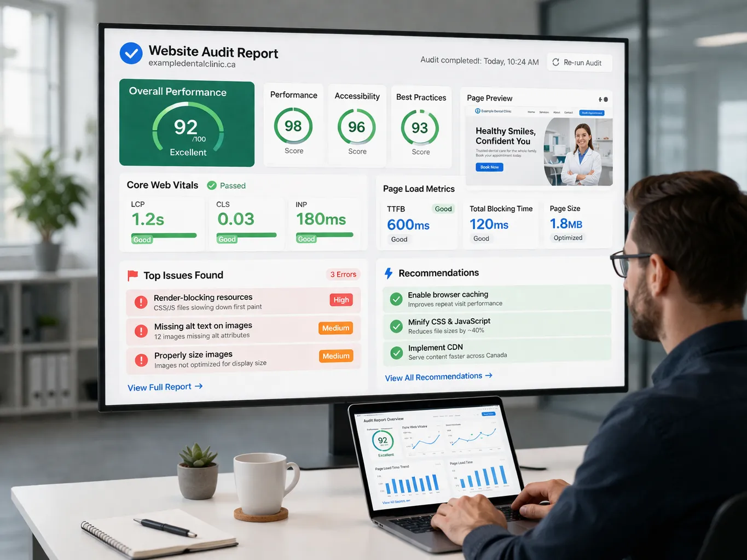The image size is (747, 560).
Task: Click the blue checkmark Website Audit logo
Action: click(131, 54)
